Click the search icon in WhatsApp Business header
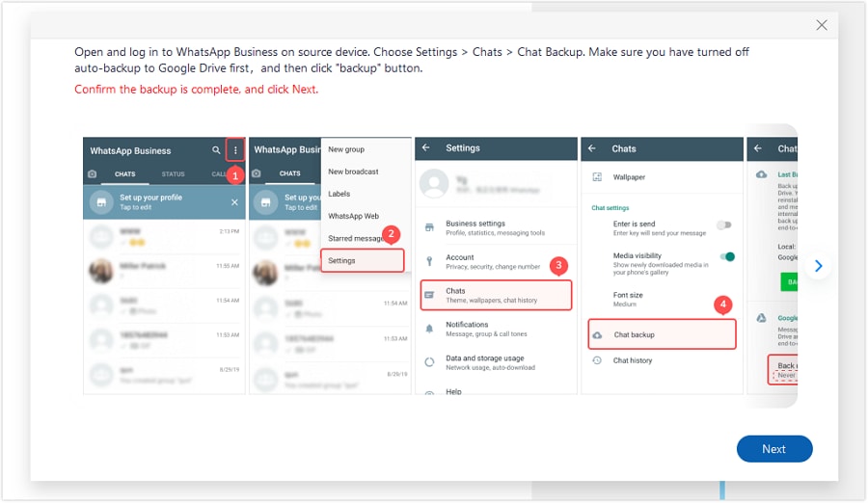 [216, 150]
